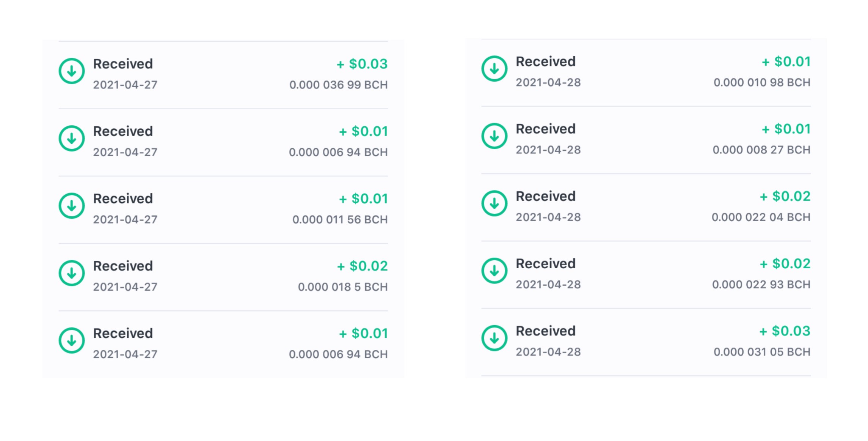Screen dimensions: 868x441
Task: Click the received icon next to 0.000 022 04 BCH
Action: coord(494,203)
